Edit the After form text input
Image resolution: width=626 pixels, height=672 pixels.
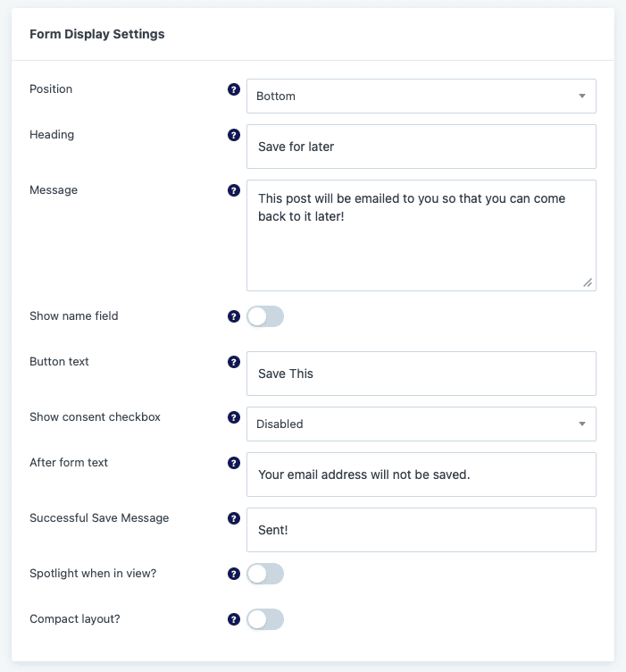coord(422,475)
